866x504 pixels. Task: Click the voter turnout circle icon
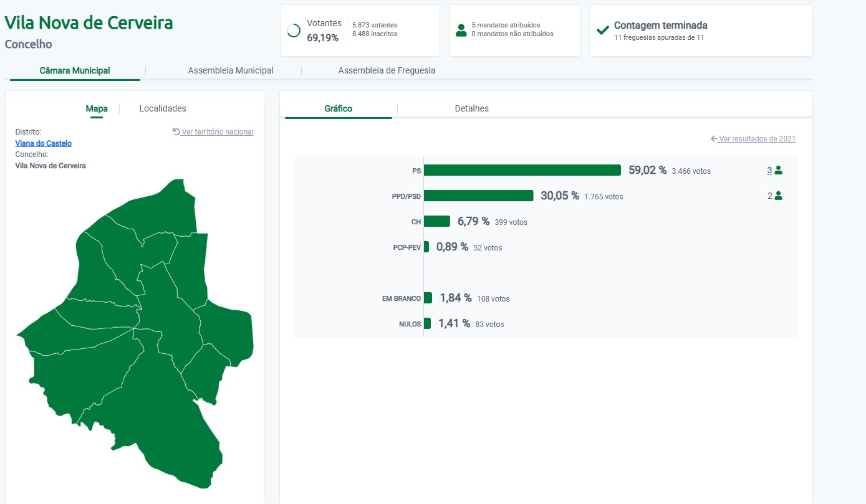[294, 31]
